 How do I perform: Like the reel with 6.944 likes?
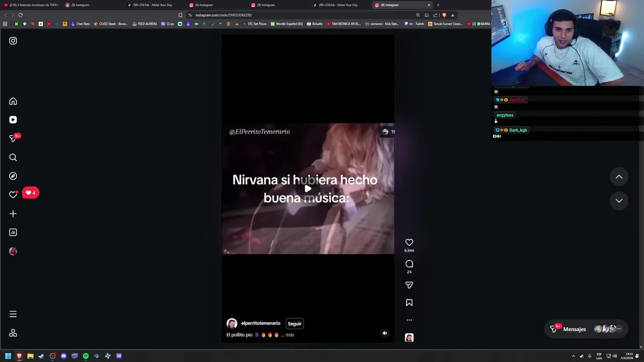coord(409,242)
